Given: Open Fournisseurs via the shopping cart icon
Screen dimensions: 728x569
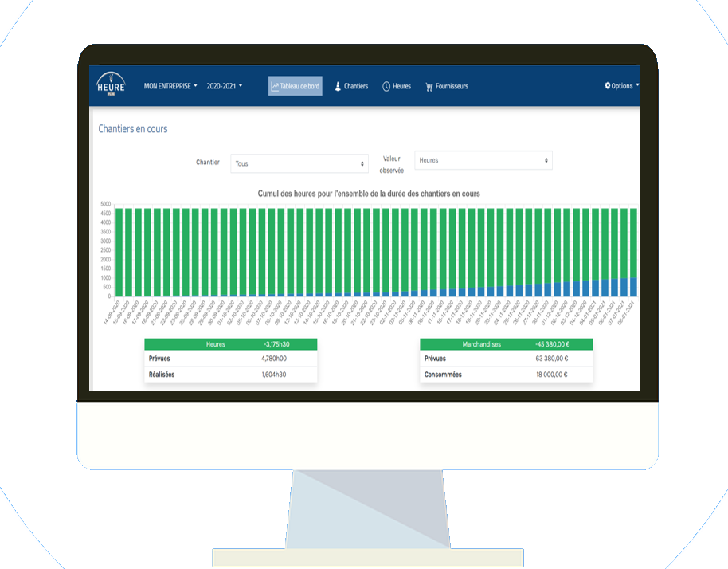Looking at the screenshot, I should (x=429, y=87).
